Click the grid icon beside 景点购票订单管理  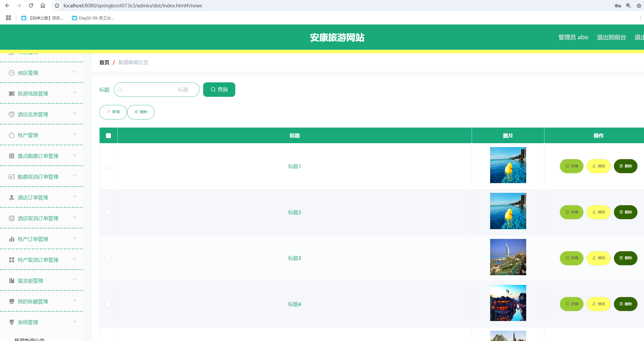tap(12, 156)
